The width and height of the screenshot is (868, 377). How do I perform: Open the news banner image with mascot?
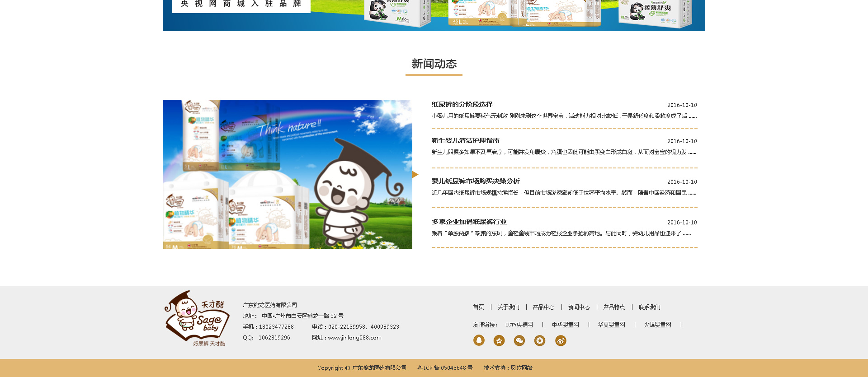point(287,174)
